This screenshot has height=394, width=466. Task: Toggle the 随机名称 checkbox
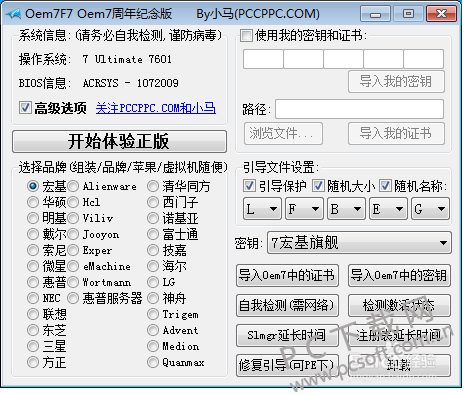coord(385,186)
